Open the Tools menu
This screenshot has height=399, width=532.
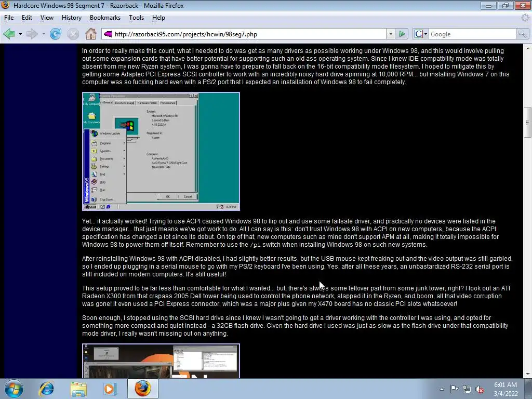pos(137,18)
